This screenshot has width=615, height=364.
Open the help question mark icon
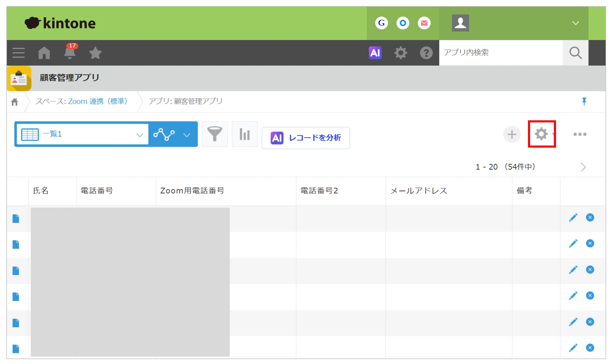pos(426,53)
